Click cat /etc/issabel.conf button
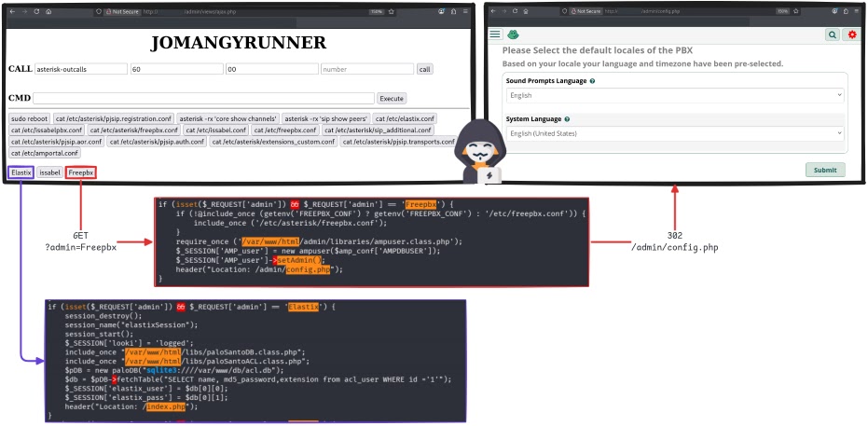The image size is (868, 426). coord(216,131)
